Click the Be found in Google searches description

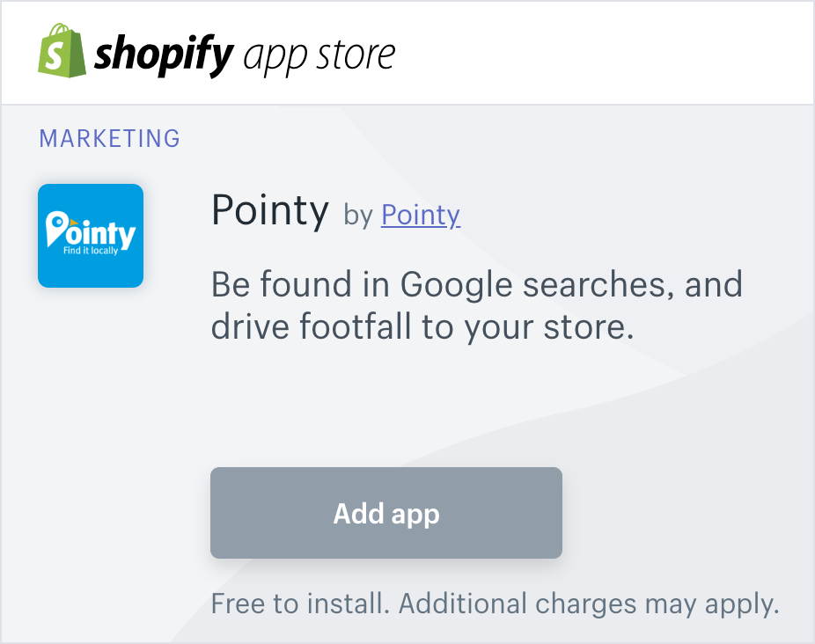coord(477,305)
